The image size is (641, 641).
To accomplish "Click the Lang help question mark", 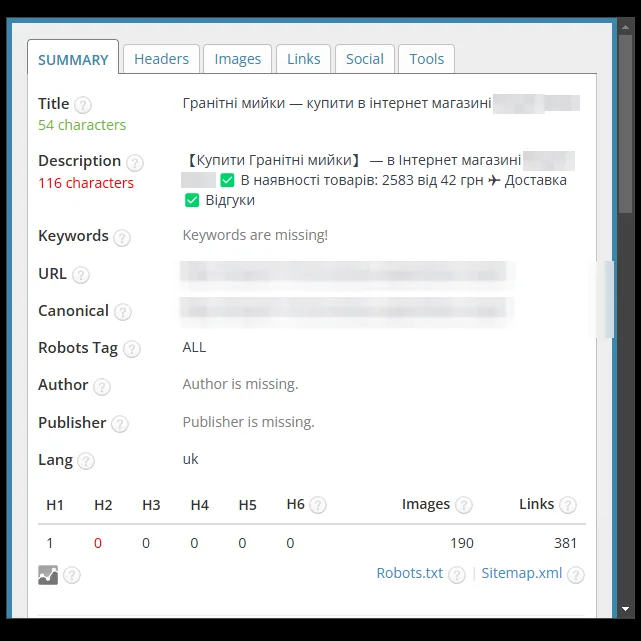I will (86, 461).
